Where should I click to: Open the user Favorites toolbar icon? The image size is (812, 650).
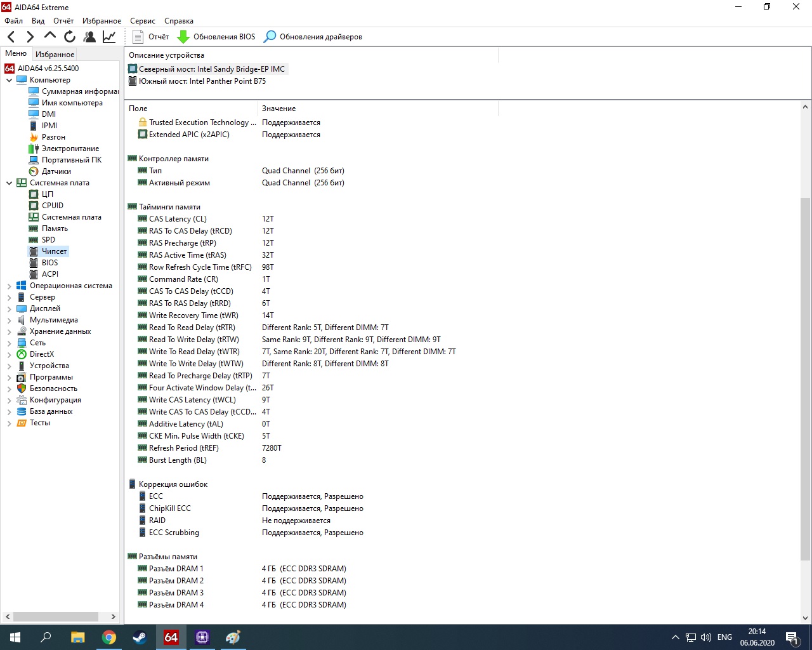(89, 37)
